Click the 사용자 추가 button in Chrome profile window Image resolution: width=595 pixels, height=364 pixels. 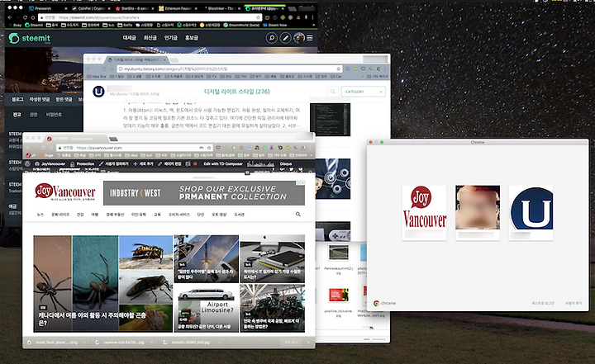point(574,304)
